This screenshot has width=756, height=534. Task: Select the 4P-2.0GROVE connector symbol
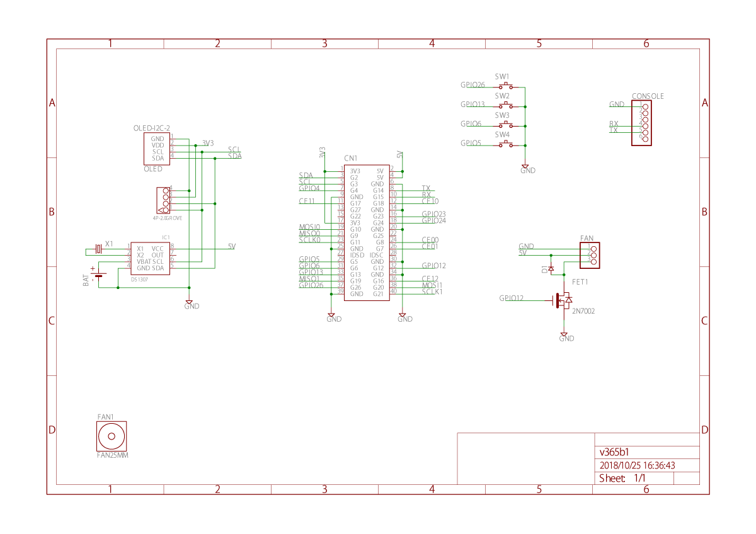click(163, 200)
